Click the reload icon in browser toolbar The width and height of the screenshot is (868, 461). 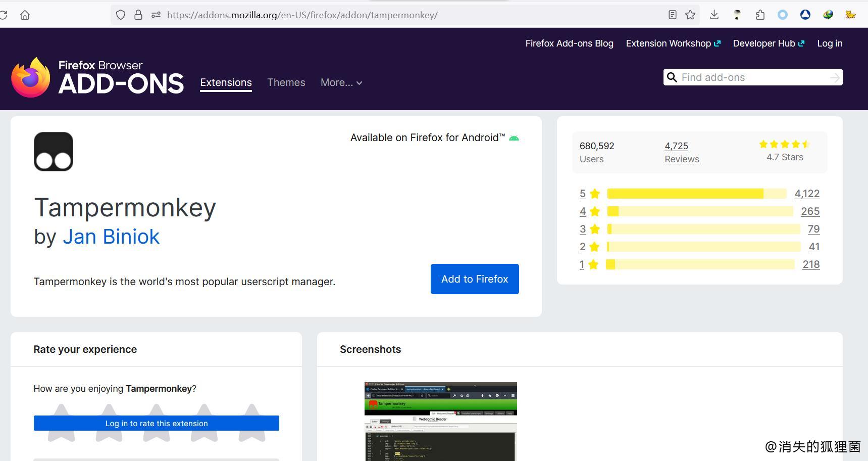(3, 15)
